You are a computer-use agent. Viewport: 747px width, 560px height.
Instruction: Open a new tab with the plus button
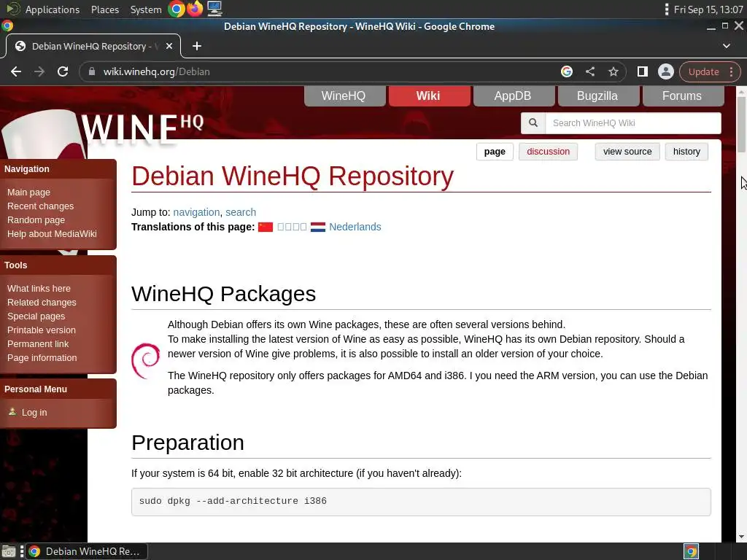pos(197,46)
